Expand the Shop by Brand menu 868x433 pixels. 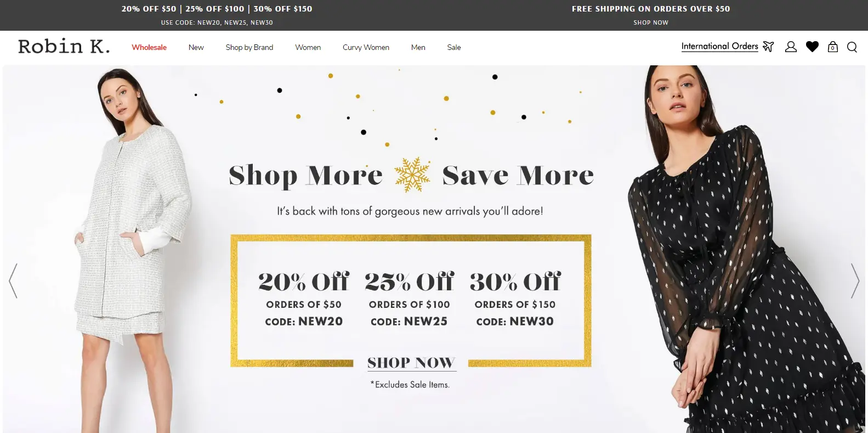249,47
